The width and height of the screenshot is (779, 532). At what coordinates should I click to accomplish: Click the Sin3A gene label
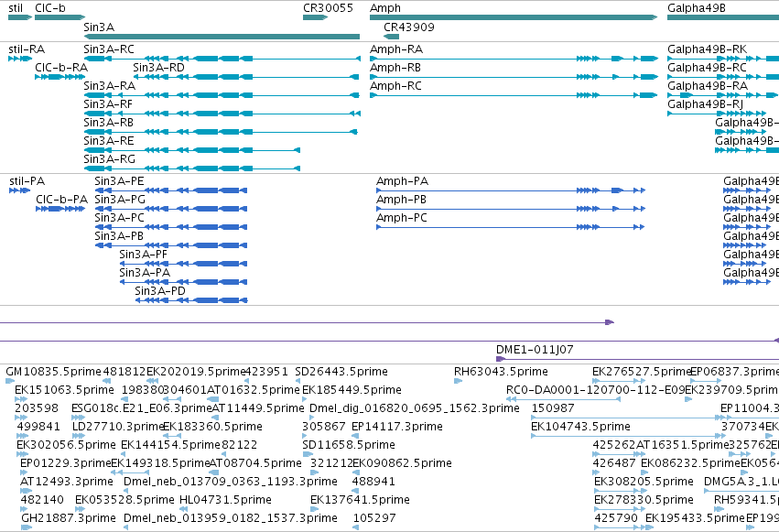[x=99, y=27]
